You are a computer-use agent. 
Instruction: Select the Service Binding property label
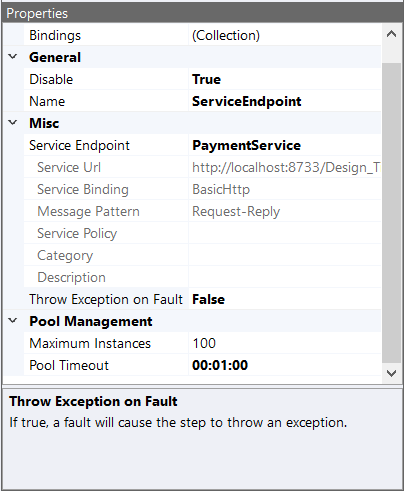(83, 189)
